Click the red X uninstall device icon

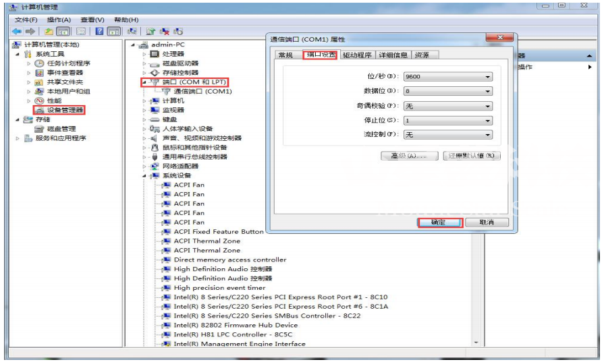tap(166, 32)
